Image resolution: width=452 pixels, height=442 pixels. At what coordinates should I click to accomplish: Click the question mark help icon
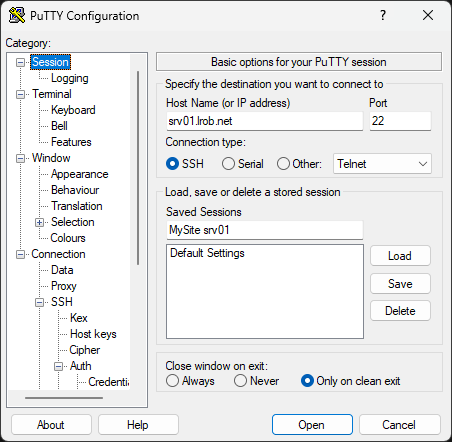pos(383,15)
